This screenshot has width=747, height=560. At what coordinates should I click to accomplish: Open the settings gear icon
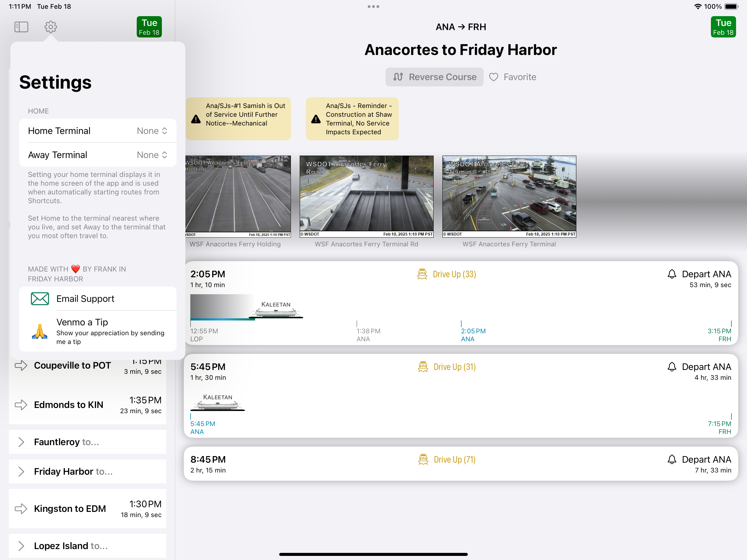(x=51, y=27)
